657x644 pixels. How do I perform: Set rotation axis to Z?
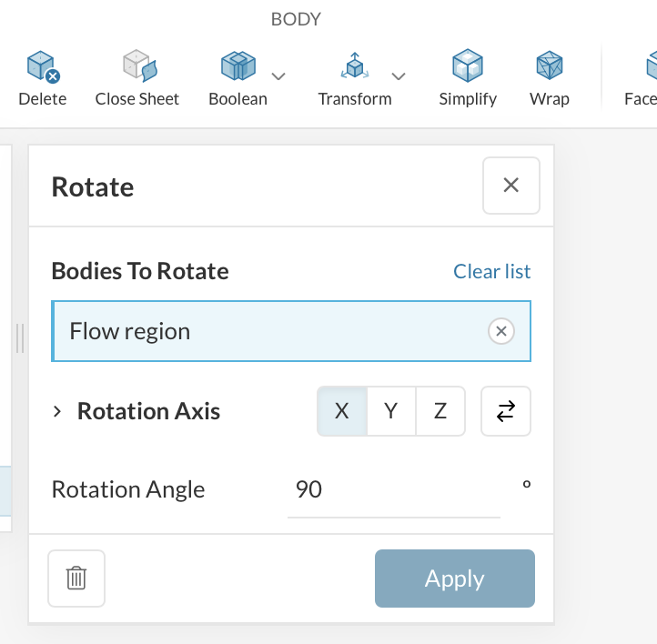tap(440, 411)
